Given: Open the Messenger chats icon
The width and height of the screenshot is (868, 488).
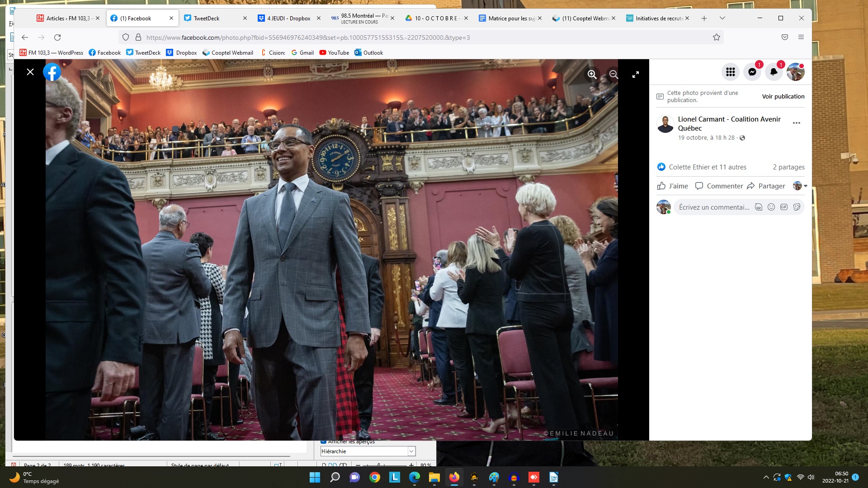Looking at the screenshot, I should [752, 72].
